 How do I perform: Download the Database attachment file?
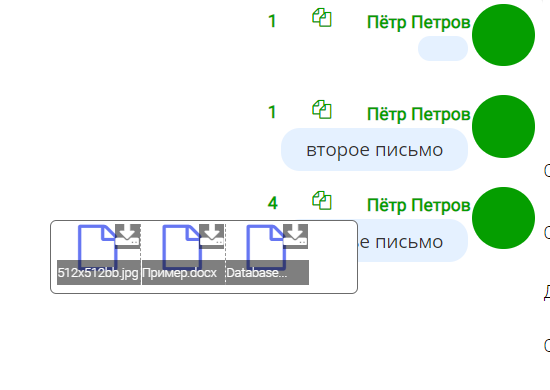[295, 236]
